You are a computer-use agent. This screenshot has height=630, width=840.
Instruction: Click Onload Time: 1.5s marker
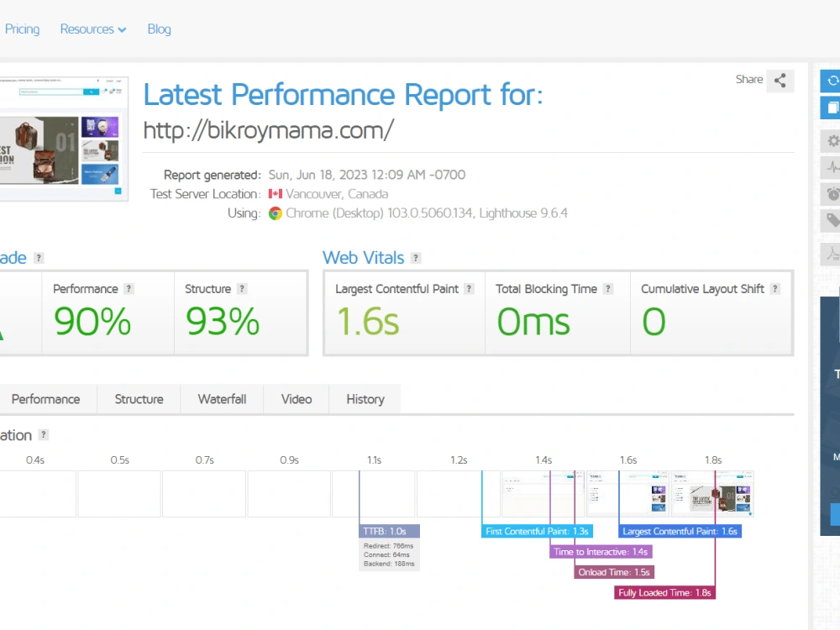614,572
